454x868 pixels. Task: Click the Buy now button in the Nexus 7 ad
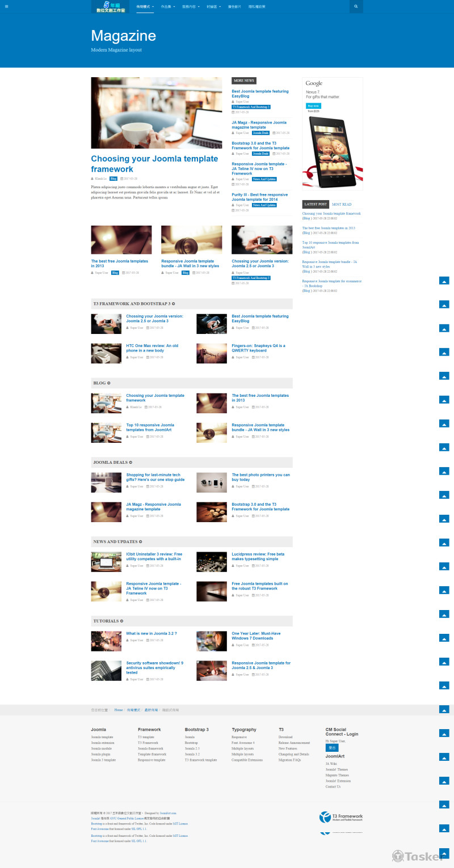coord(313,105)
